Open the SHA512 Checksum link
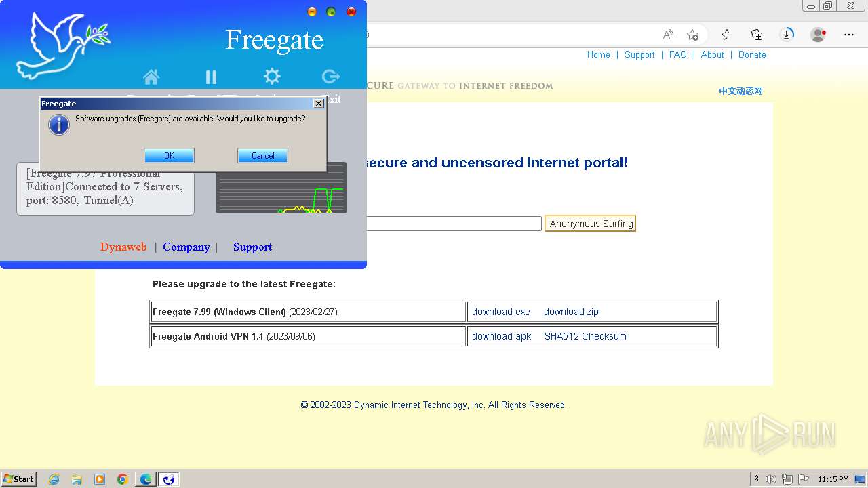868x488 pixels. pos(585,336)
